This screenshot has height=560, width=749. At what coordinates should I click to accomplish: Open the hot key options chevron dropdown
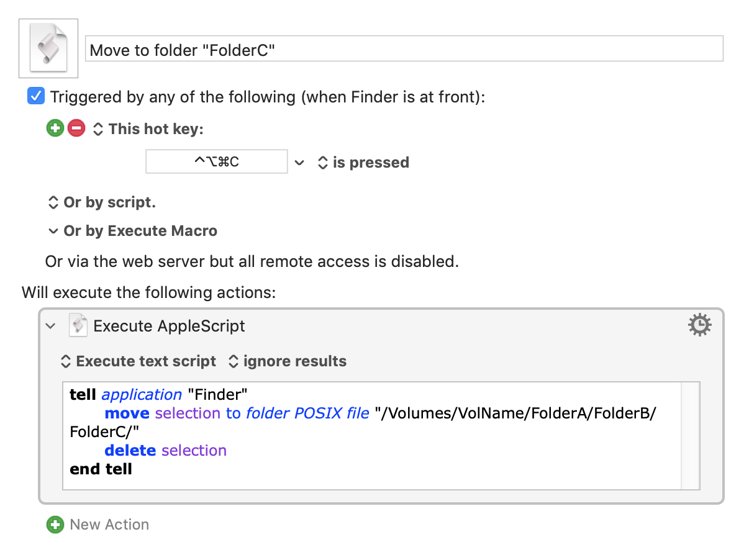(x=299, y=163)
